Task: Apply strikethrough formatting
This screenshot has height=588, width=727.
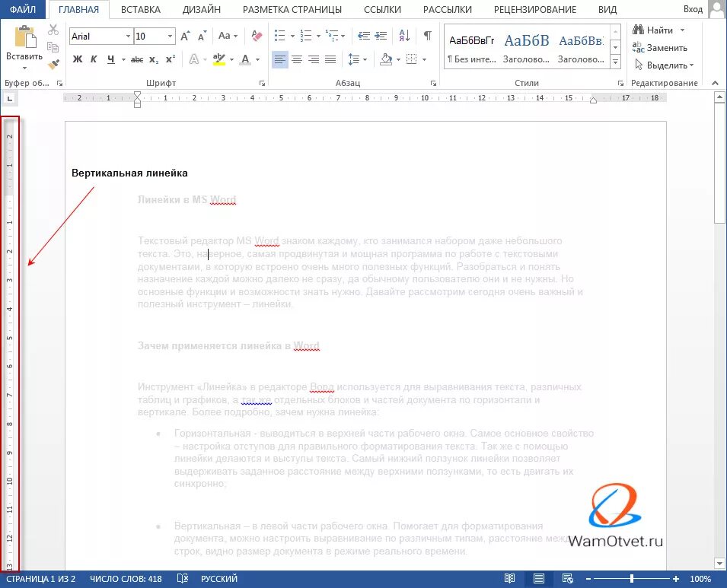Action: [137, 59]
